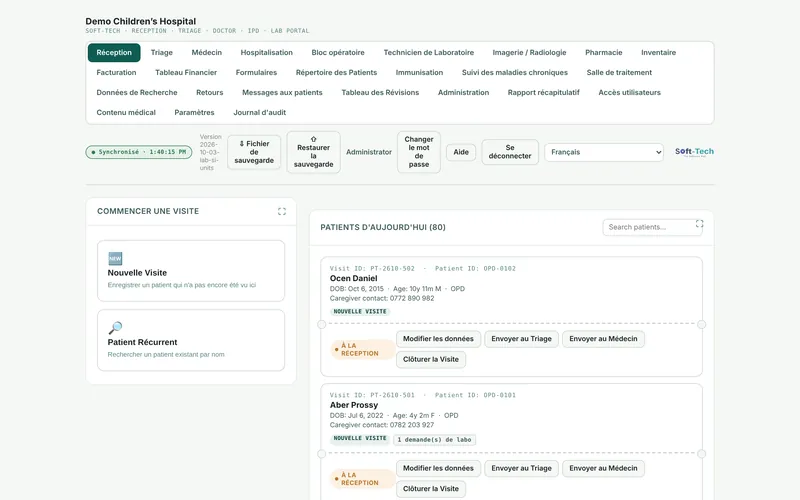Open the Imagerie / Radiologie tab
This screenshot has height=500, width=800.
(529, 53)
